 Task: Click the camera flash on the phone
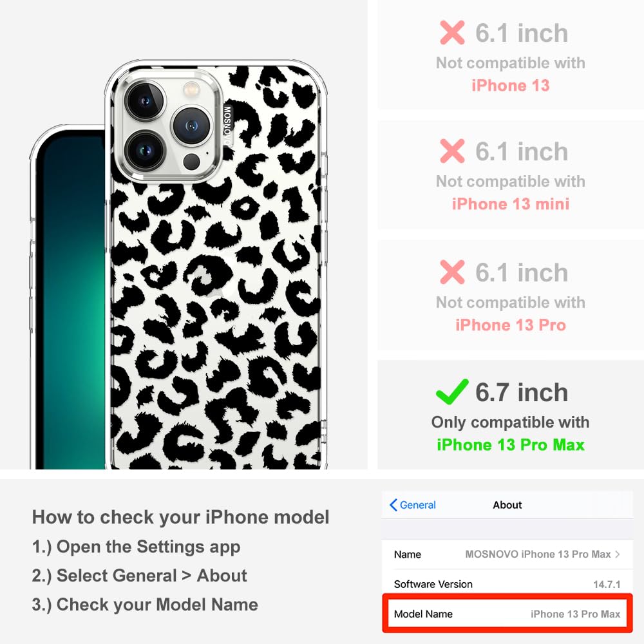pyautogui.click(x=191, y=88)
